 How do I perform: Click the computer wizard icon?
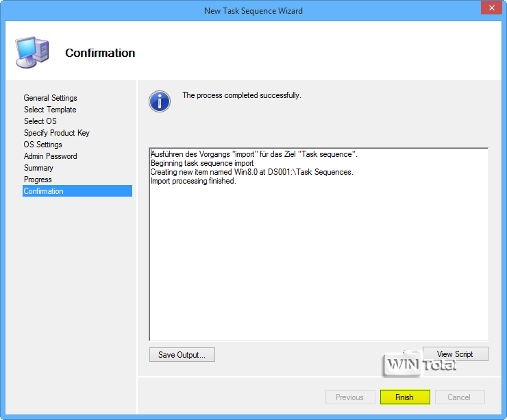coord(32,52)
